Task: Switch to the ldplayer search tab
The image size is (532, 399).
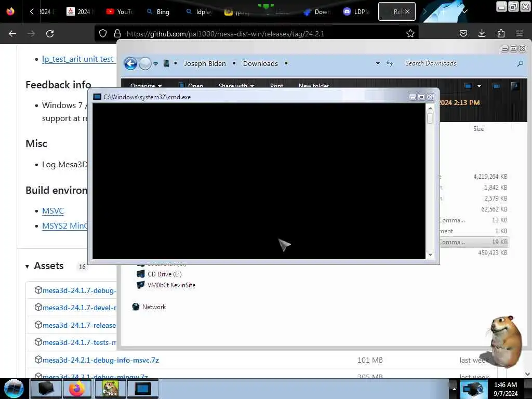Action: 199,11
